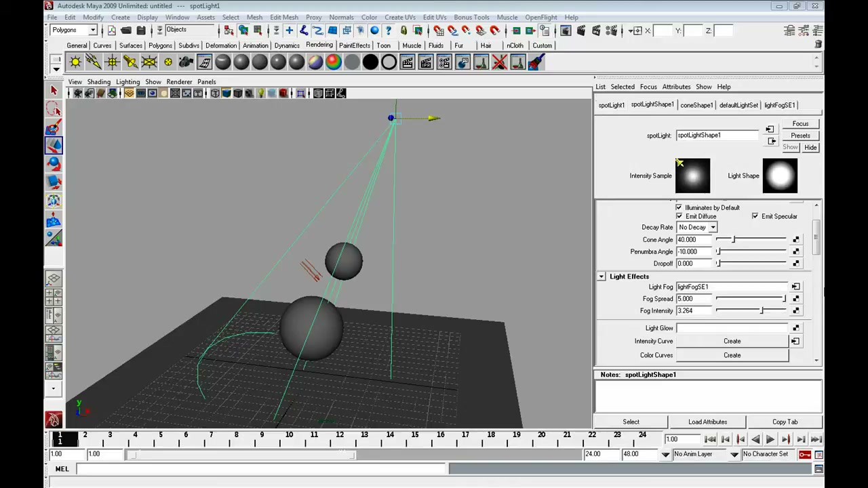Click the Point Light shelf icon
The width and height of the screenshot is (868, 488).
pyautogui.click(x=112, y=63)
